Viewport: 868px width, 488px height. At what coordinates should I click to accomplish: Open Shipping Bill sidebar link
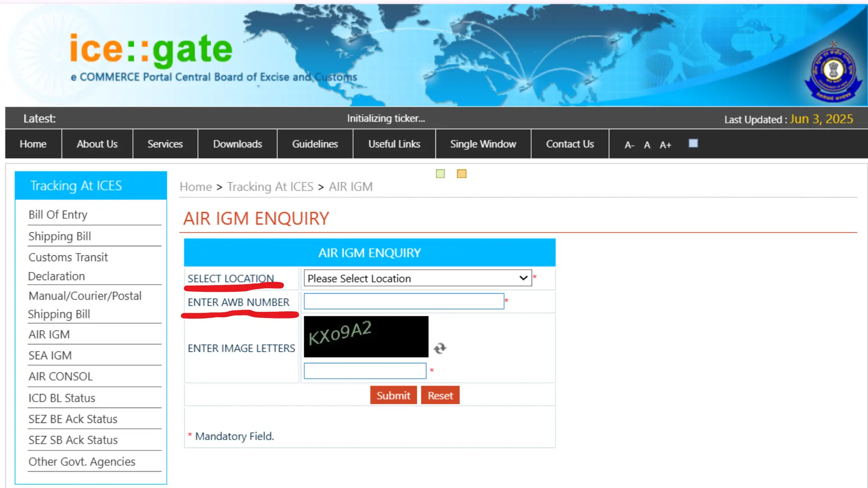tap(60, 236)
